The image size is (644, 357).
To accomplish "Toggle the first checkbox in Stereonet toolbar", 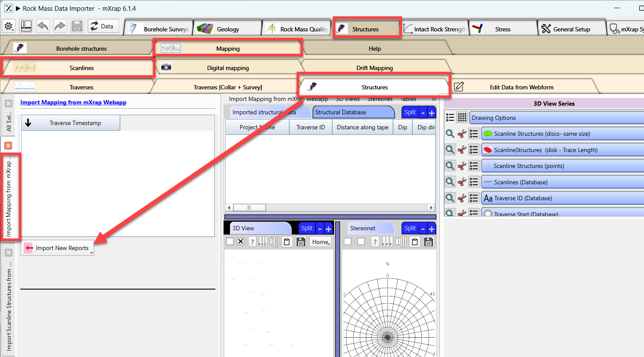I will (348, 241).
